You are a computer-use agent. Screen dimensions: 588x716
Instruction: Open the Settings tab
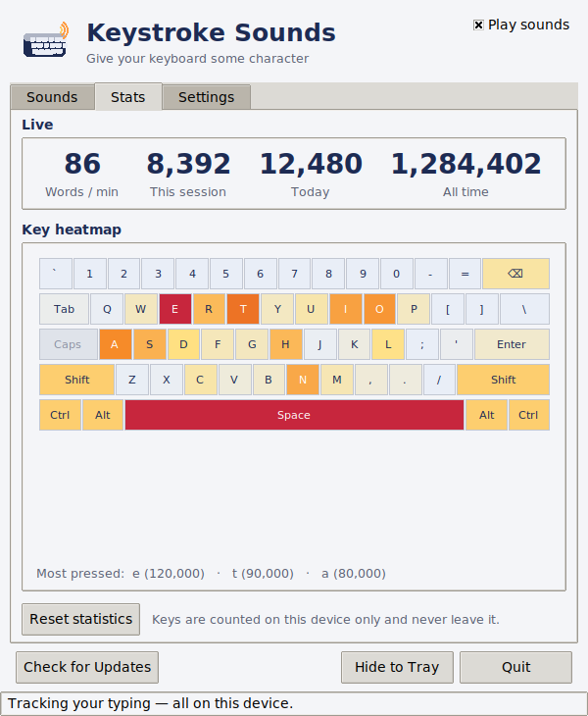[206, 97]
